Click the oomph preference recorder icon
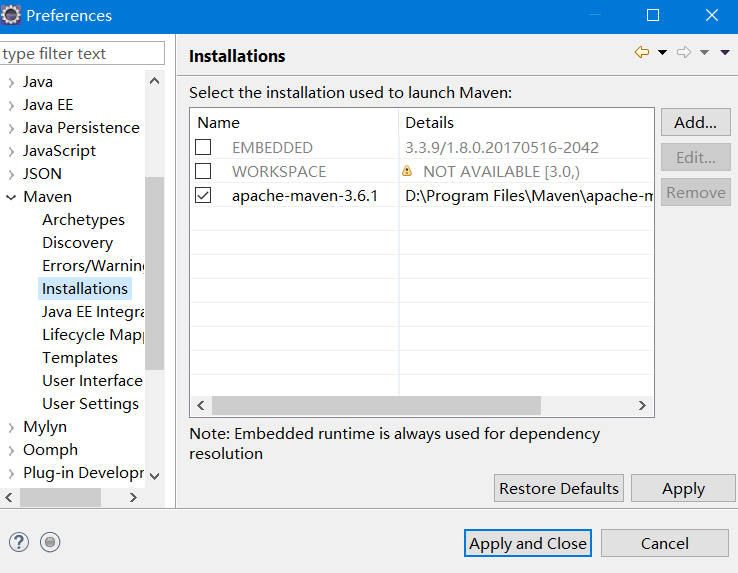The width and height of the screenshot is (738, 573). click(x=51, y=542)
